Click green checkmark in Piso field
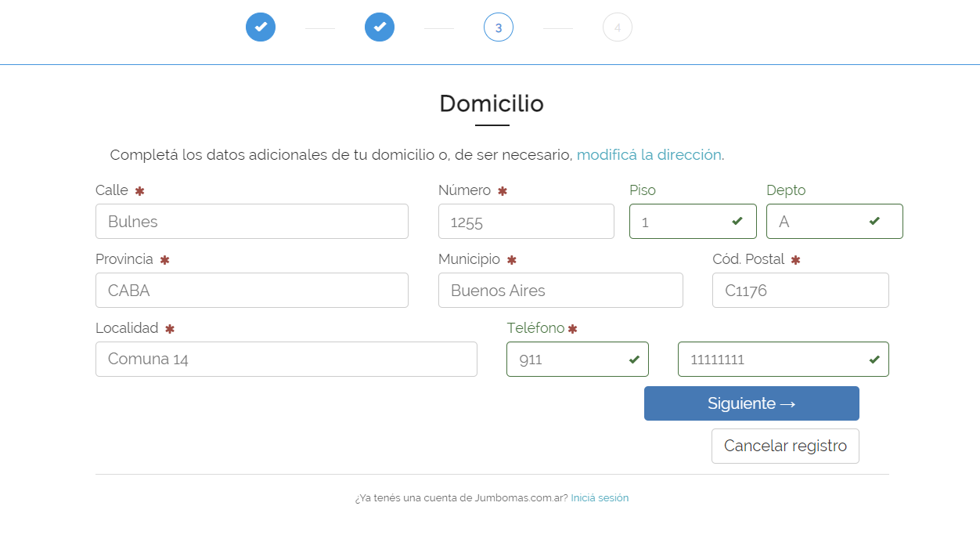Viewport: 980px width, 535px height. [737, 221]
